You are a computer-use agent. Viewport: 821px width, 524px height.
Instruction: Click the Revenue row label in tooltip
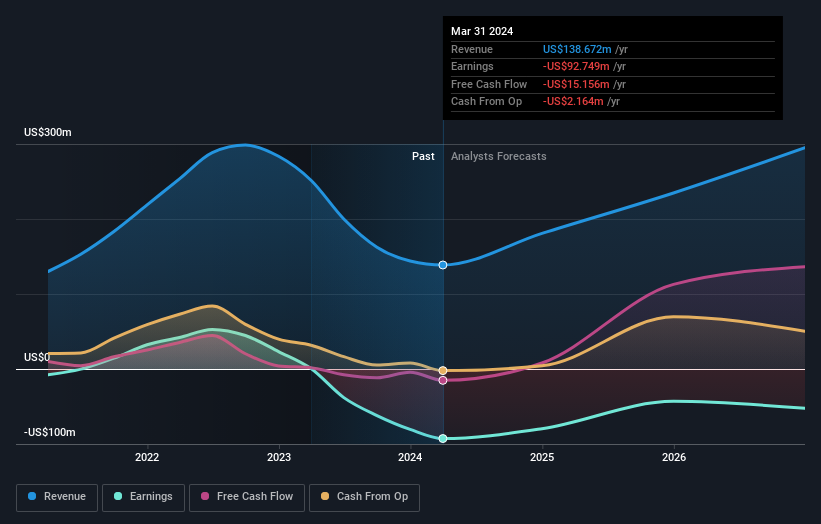(472, 49)
